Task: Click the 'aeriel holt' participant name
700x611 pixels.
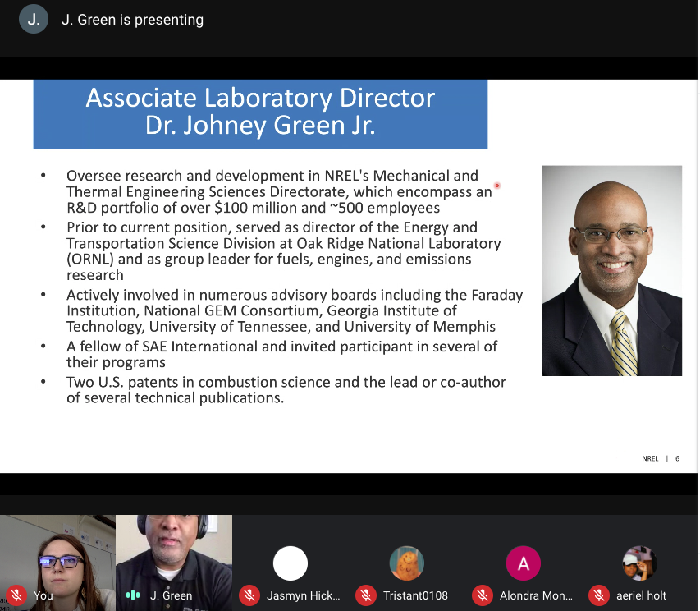Action: (641, 595)
